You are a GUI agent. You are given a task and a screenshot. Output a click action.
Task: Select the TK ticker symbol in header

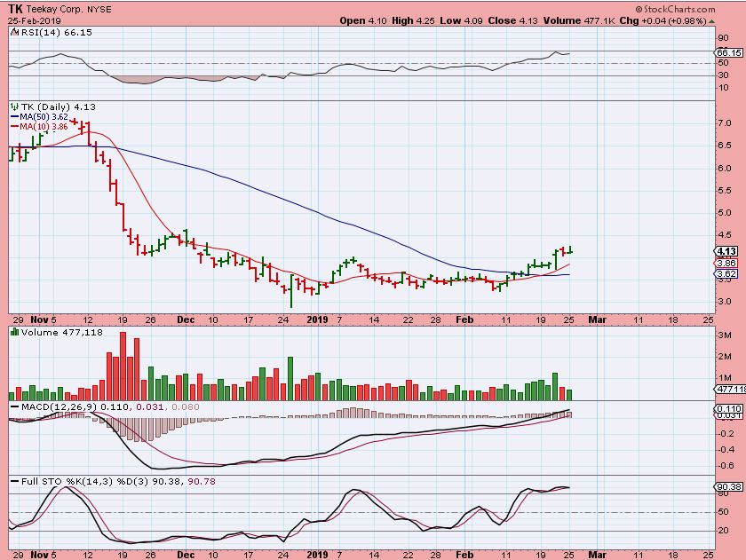pyautogui.click(x=15, y=9)
